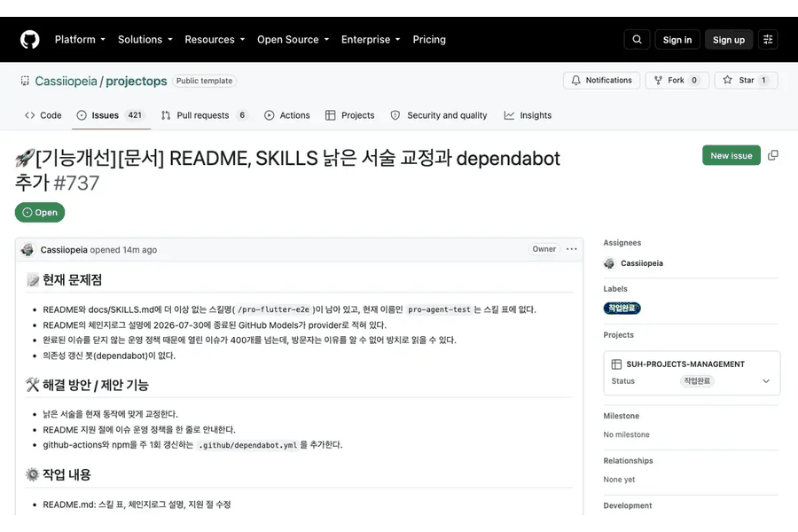798x532 pixels.
Task: Click the Labels sidebar heading
Action: click(615, 289)
